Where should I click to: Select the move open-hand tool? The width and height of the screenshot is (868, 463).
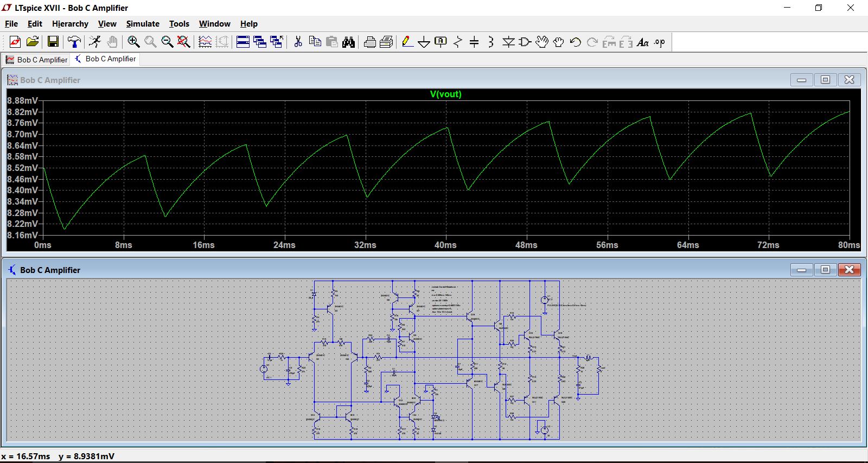coord(542,42)
